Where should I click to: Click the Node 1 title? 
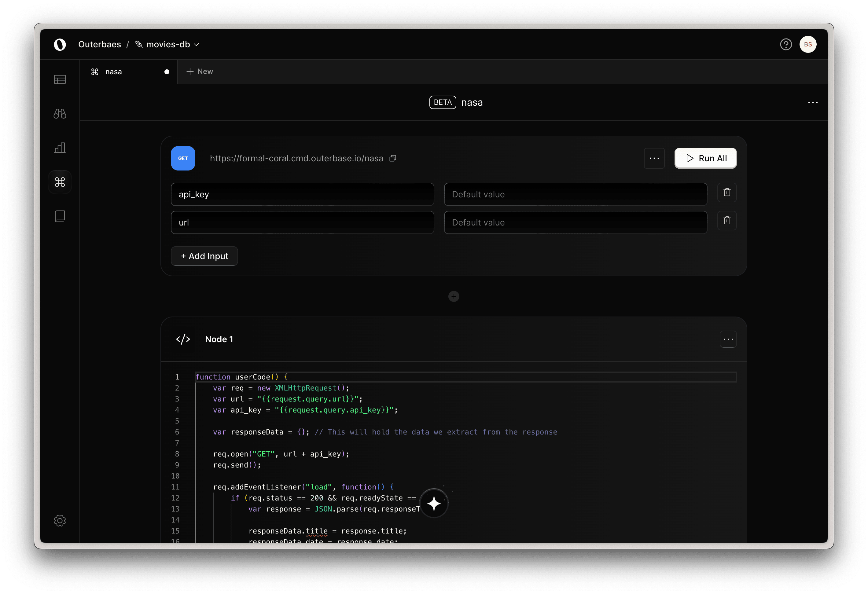[219, 339]
